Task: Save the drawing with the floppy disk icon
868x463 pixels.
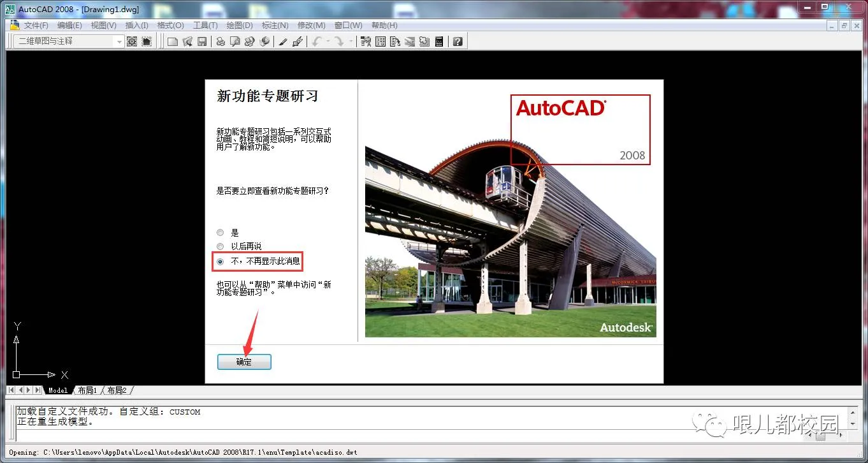Action: 202,41
